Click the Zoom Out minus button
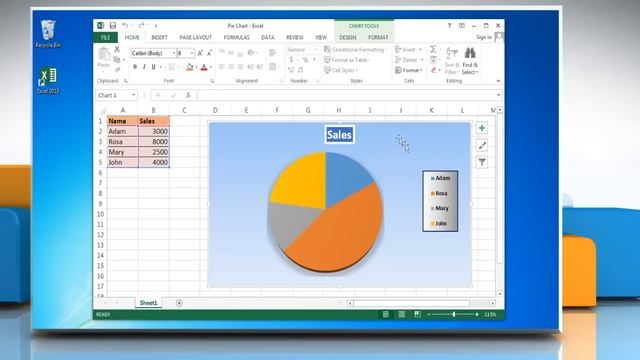The width and height of the screenshot is (640, 360). 429,314
